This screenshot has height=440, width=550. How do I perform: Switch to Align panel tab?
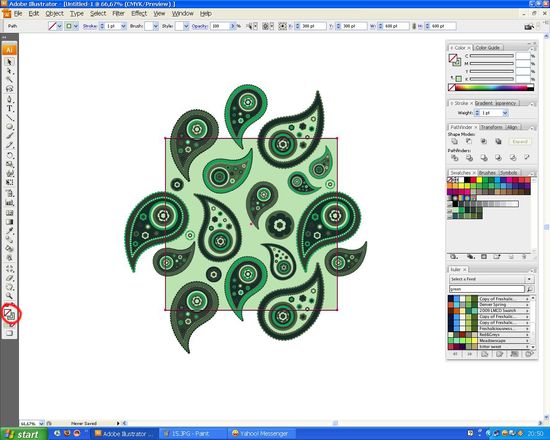(x=512, y=127)
